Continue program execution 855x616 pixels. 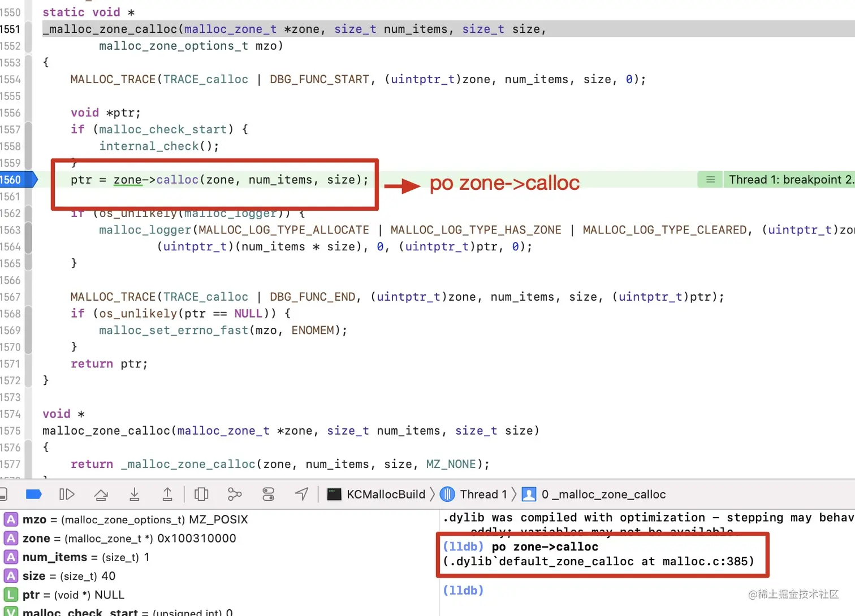[67, 494]
